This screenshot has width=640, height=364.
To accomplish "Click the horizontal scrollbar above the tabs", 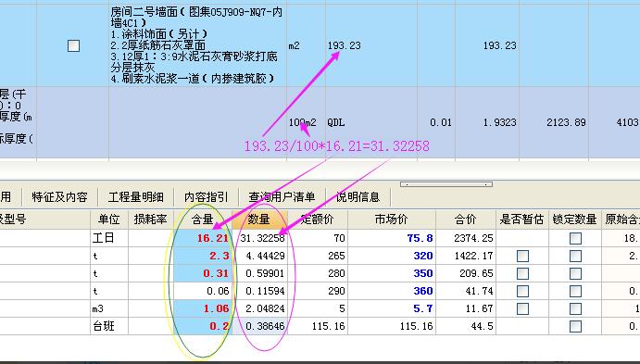I will (x=446, y=184).
